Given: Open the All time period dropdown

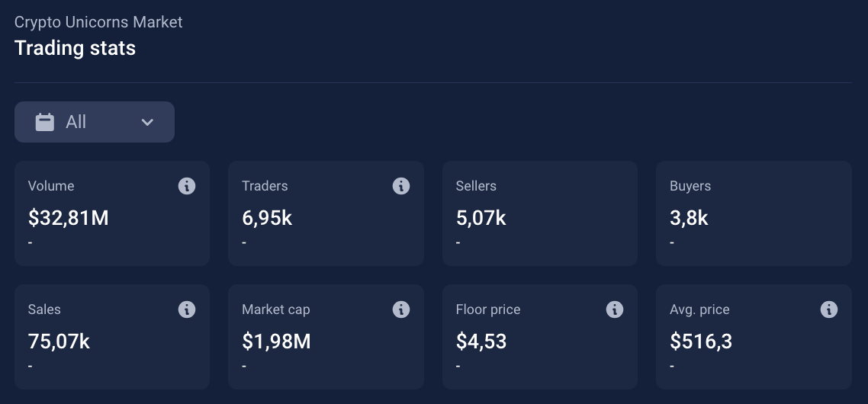Looking at the screenshot, I should [x=95, y=122].
